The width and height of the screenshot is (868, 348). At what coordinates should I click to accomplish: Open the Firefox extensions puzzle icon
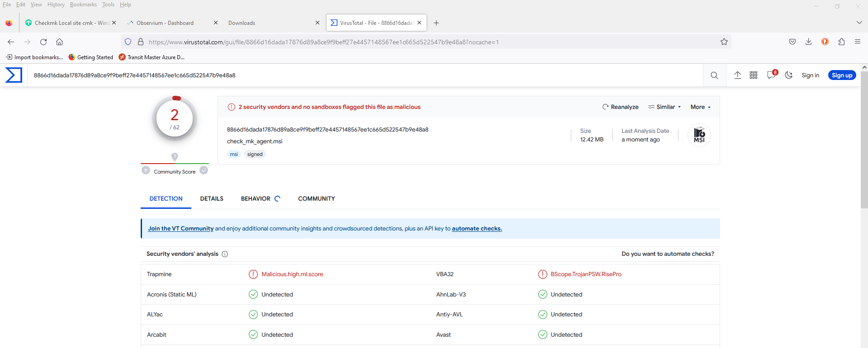(841, 42)
